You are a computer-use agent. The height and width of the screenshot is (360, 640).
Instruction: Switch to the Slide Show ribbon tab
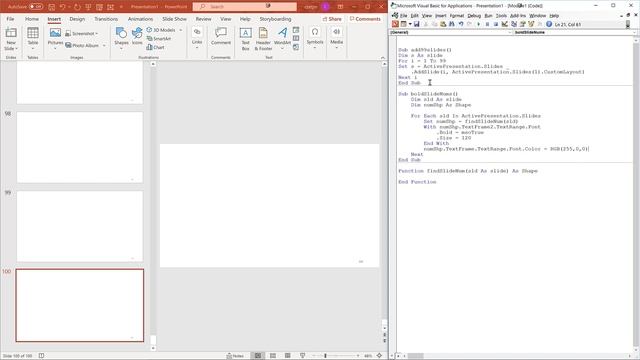pos(174,19)
